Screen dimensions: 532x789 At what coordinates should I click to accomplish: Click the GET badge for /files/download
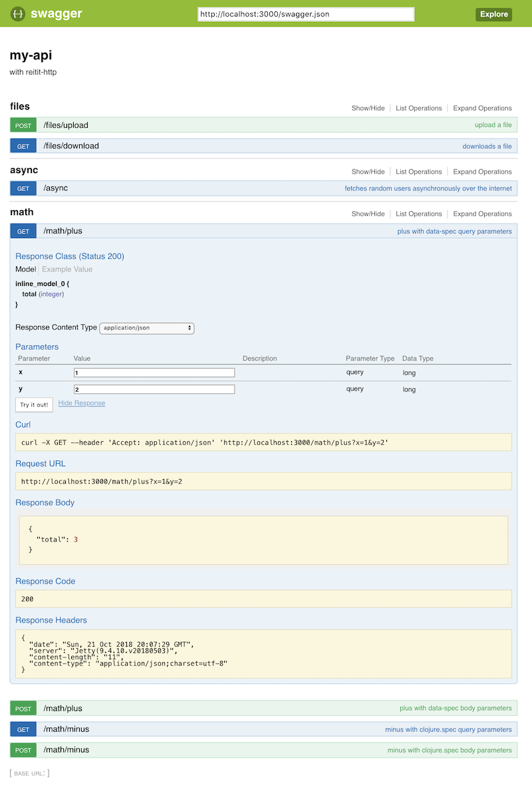23,146
